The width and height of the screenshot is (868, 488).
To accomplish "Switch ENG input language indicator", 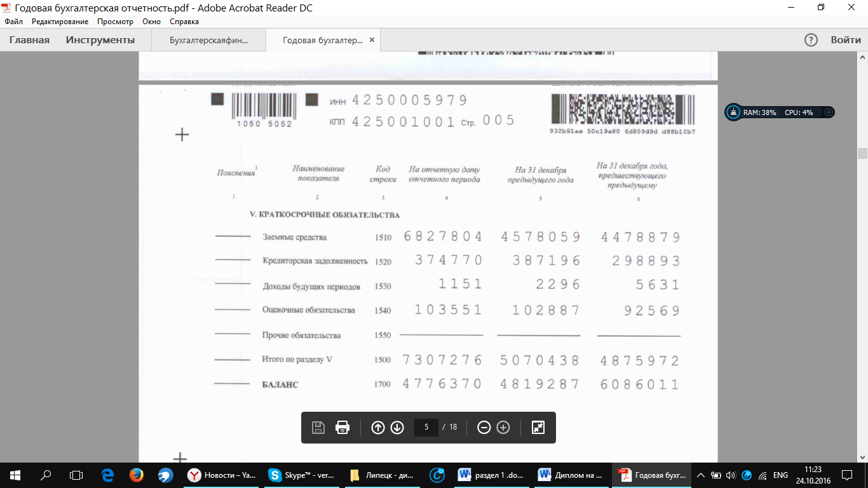I will [x=780, y=475].
